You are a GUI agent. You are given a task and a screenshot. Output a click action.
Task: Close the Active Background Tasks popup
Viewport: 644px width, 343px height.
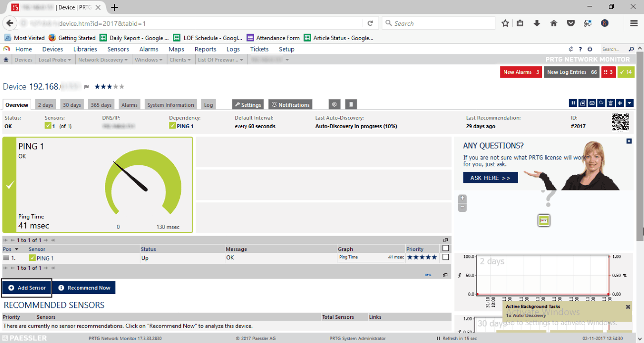pyautogui.click(x=628, y=307)
